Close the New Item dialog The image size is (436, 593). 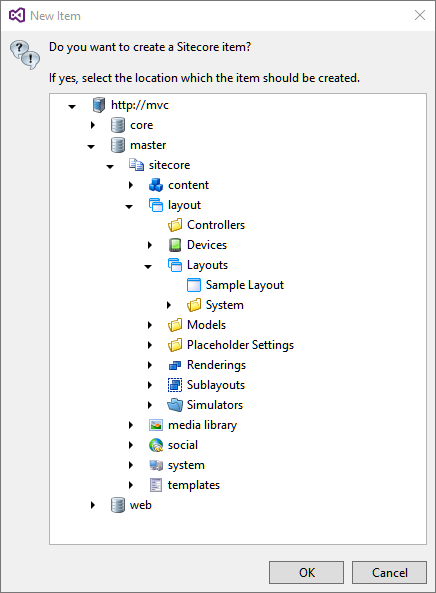[x=420, y=15]
